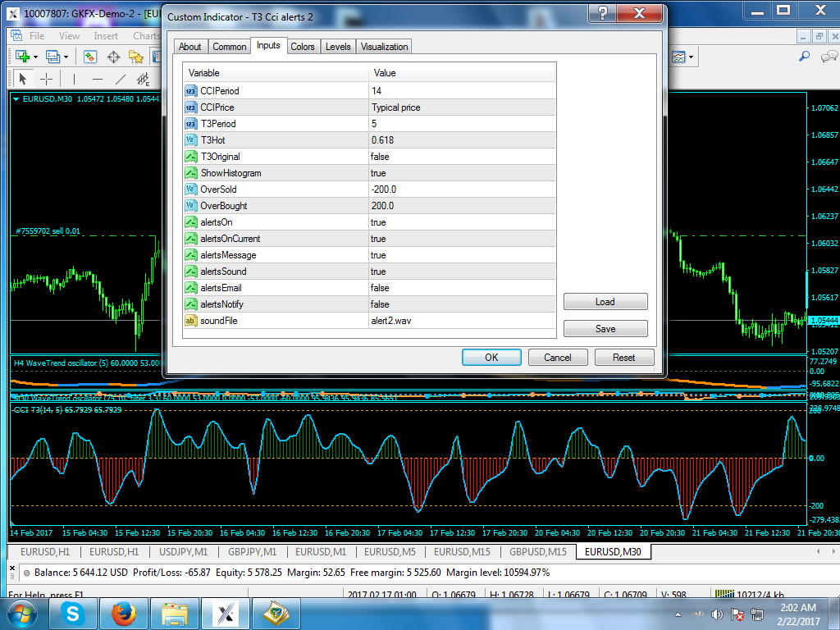Open the Insert menu
840x630 pixels.
106,36
